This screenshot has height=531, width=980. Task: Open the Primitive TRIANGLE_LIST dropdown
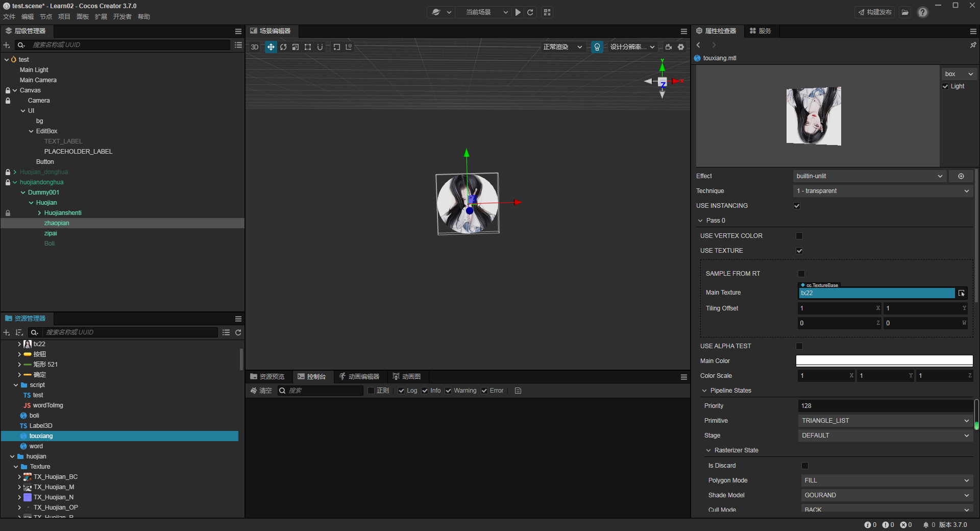click(x=885, y=421)
